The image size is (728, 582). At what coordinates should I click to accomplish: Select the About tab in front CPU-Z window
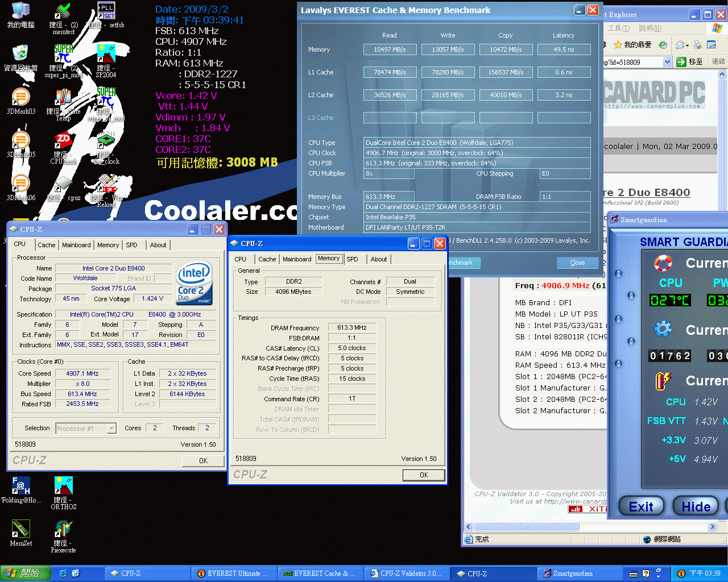point(379,259)
